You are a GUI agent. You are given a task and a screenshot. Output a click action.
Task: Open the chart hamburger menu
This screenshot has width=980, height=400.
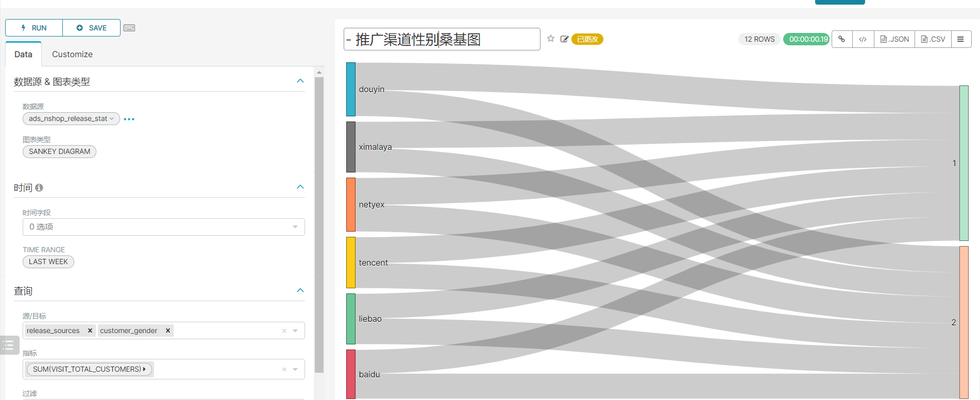[x=961, y=39]
